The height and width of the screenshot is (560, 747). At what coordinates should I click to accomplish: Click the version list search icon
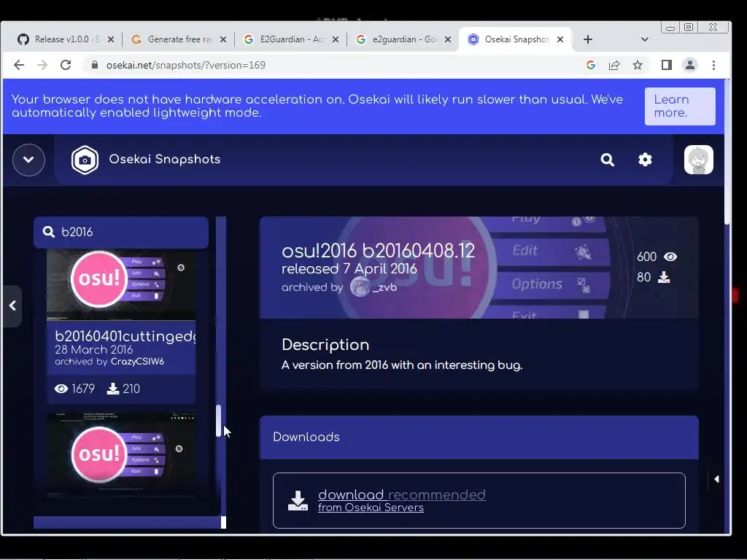coord(49,232)
